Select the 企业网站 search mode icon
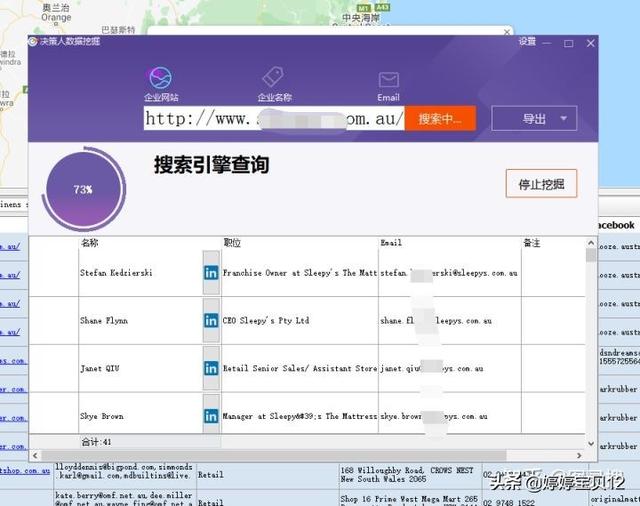Viewport: 640px width, 506px height. tap(160, 78)
